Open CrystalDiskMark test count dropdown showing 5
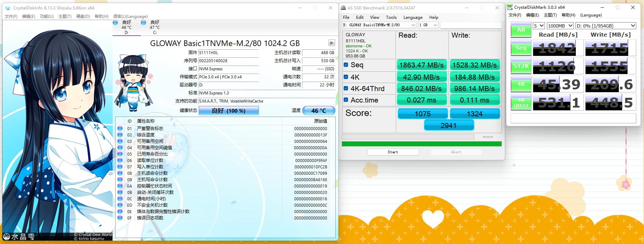The image size is (644, 244). click(539, 26)
